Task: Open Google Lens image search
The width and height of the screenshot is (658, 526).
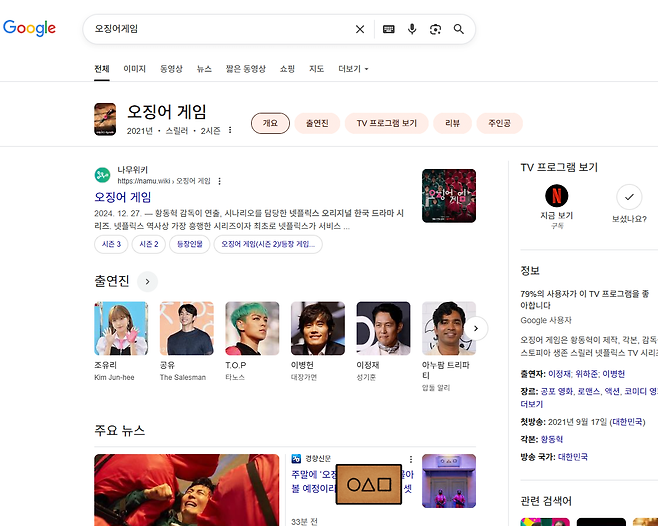Action: 435,29
